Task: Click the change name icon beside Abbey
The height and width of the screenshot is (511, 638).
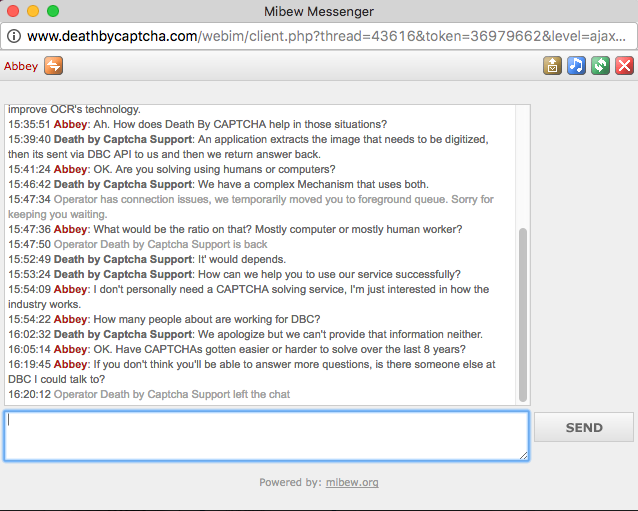Action: (x=54, y=66)
